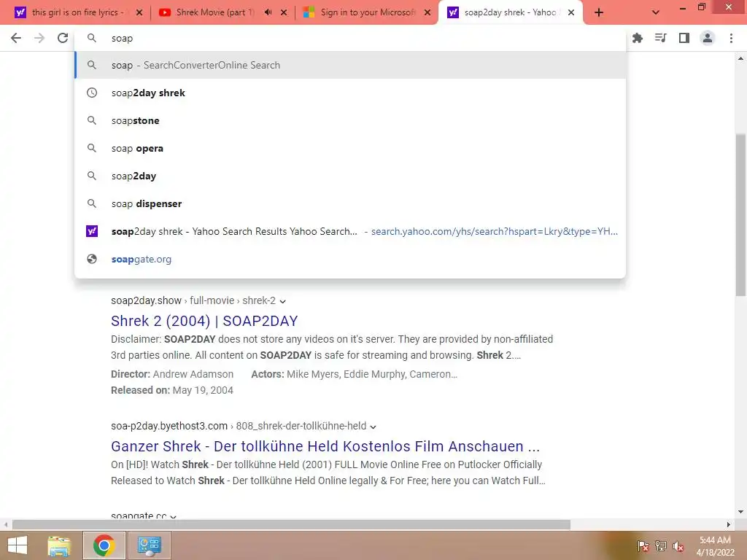The image size is (747, 560).
Task: Expand dropdown next to soap2day.show shrek-2 URL
Action: click(282, 301)
